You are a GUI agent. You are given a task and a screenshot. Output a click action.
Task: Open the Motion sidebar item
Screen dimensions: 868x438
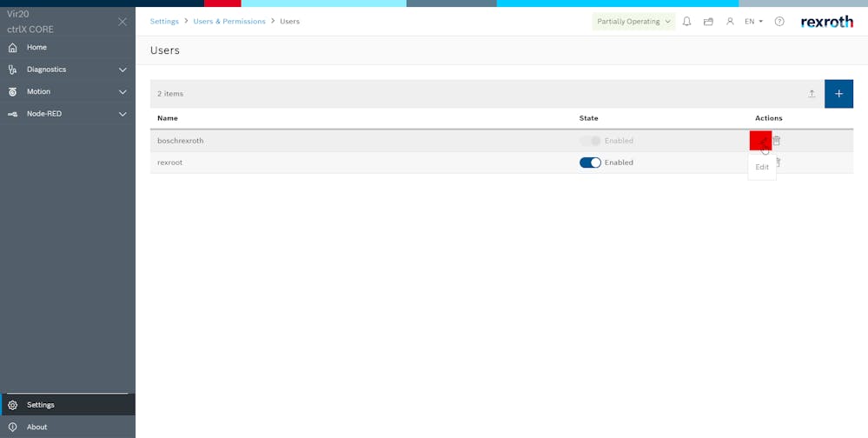point(68,92)
